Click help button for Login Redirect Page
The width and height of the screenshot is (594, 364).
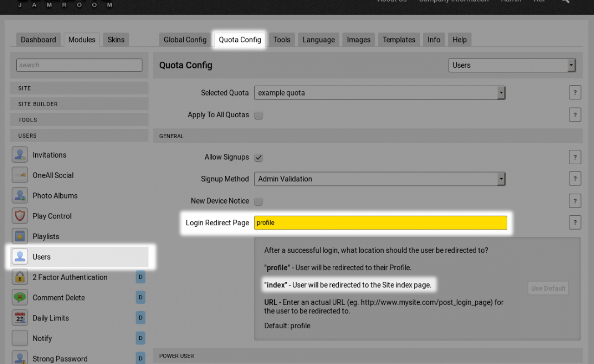point(575,222)
